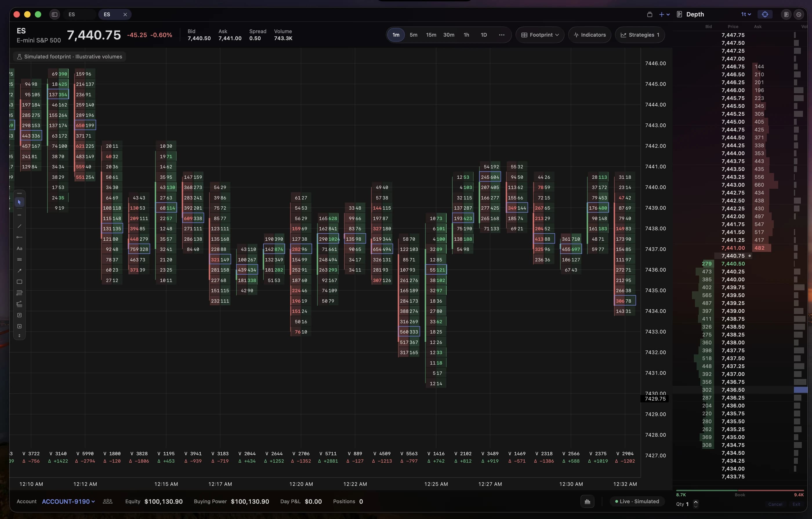Screen dimensions: 812x519
Task: Click the V 5711 volume summary
Action: (x=328, y=453)
